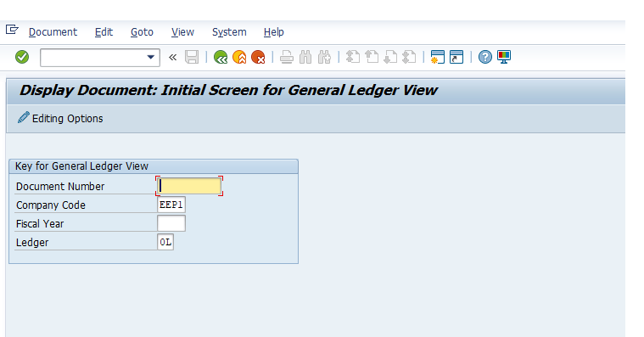Click the Save floppy disk icon
The height and width of the screenshot is (337, 644).
click(x=192, y=57)
